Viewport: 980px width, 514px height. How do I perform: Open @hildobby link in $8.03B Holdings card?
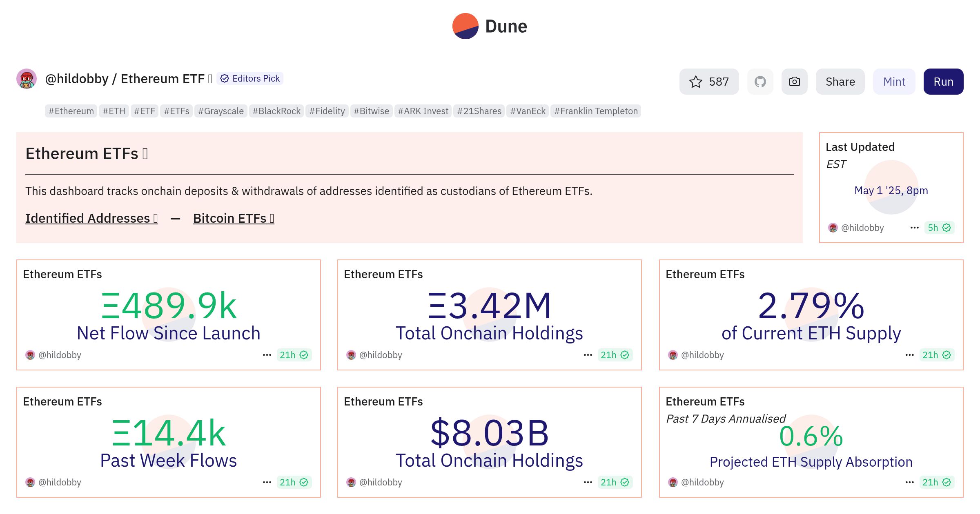pos(381,482)
